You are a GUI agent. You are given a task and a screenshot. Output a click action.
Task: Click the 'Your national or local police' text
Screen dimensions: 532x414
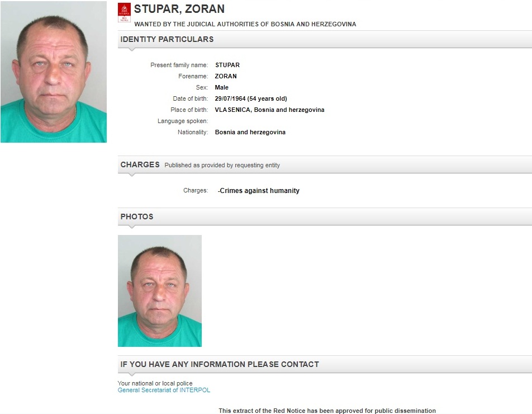point(155,383)
